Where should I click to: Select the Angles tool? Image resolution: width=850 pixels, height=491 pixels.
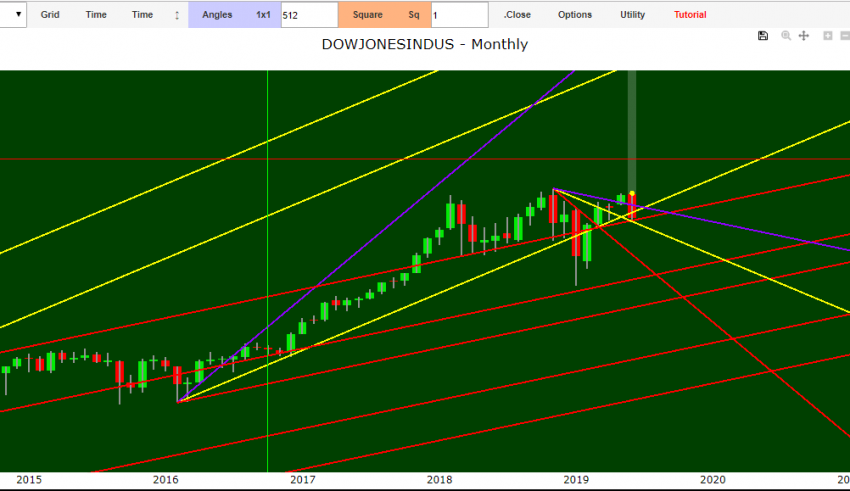tap(217, 15)
